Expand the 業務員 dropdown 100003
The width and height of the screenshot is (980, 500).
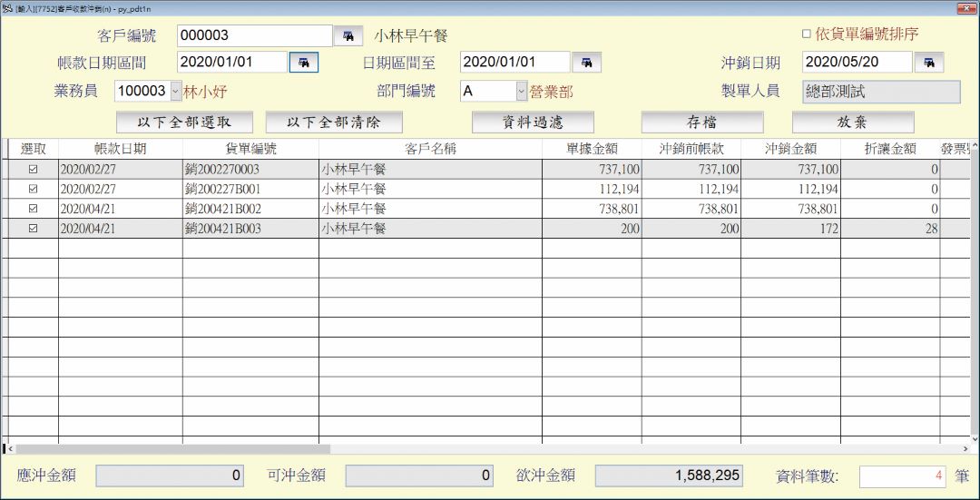[176, 92]
